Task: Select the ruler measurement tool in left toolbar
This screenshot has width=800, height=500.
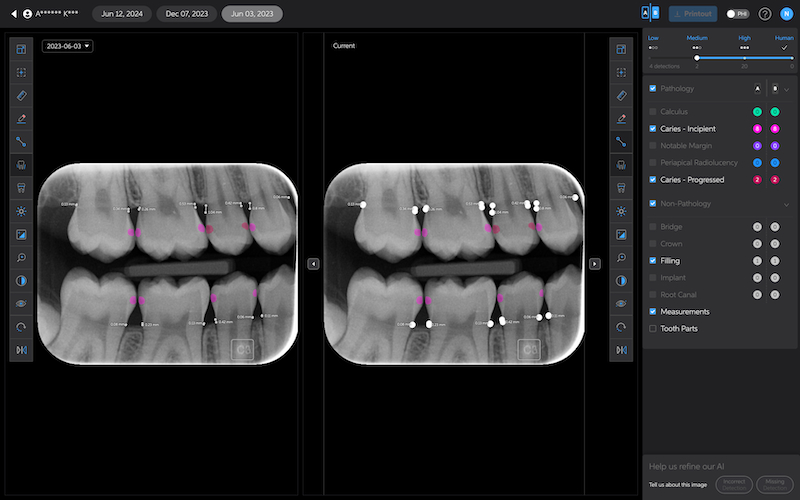Action: point(21,96)
